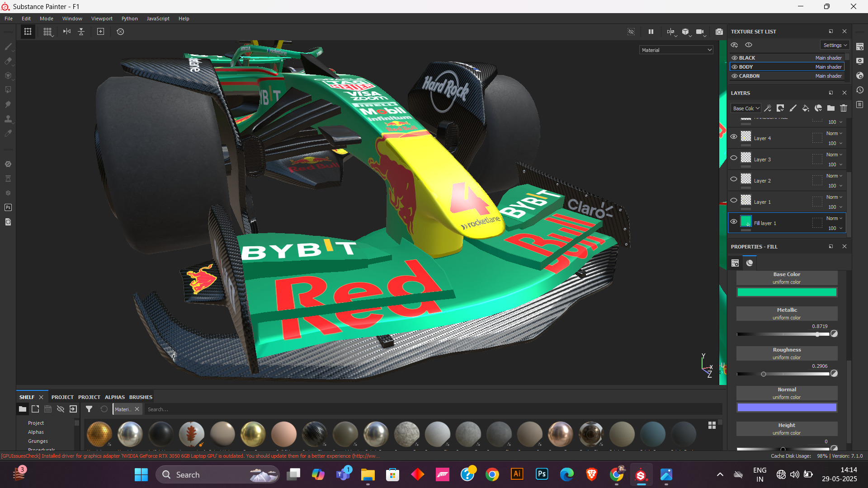Open Layer 4 opacity dropdown showing 100
Screen dimensions: 868x488
pos(835,143)
